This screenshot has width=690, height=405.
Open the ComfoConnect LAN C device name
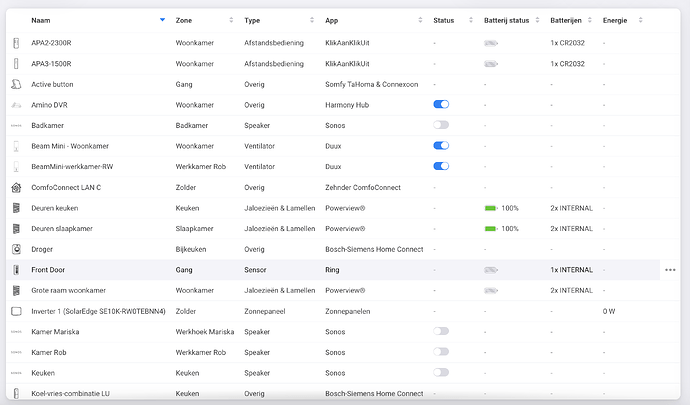66,188
